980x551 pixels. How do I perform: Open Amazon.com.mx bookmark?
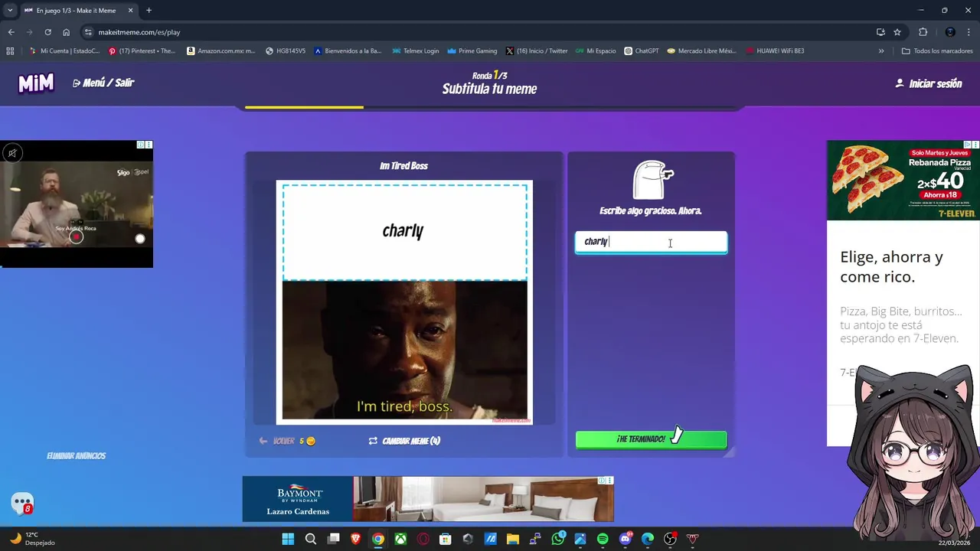[x=221, y=51]
